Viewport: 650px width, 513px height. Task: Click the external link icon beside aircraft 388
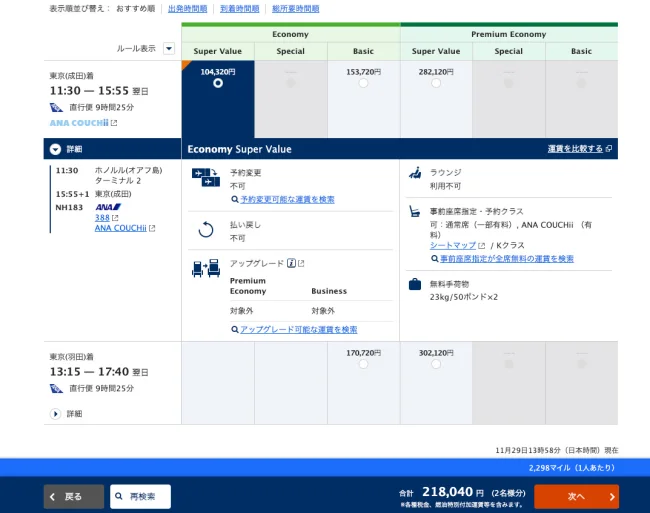tap(115, 218)
